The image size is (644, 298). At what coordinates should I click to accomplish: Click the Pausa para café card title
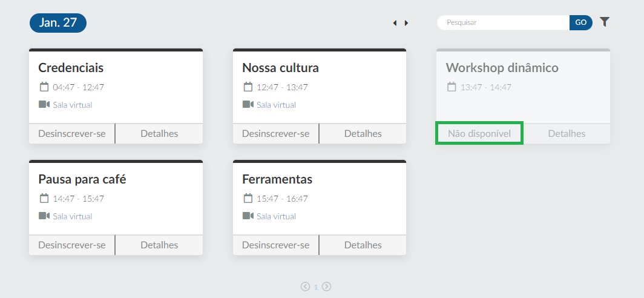pos(82,179)
